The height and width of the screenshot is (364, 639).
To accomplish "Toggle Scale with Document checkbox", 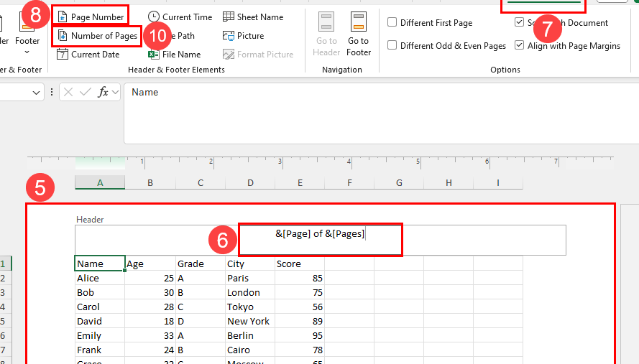I will point(519,22).
